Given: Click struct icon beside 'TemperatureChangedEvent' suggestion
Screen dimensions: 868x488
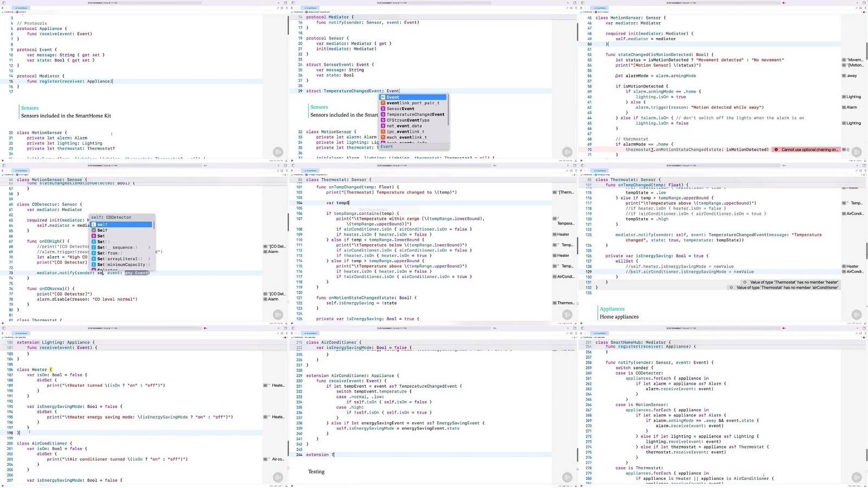Looking at the screenshot, I should point(383,115).
